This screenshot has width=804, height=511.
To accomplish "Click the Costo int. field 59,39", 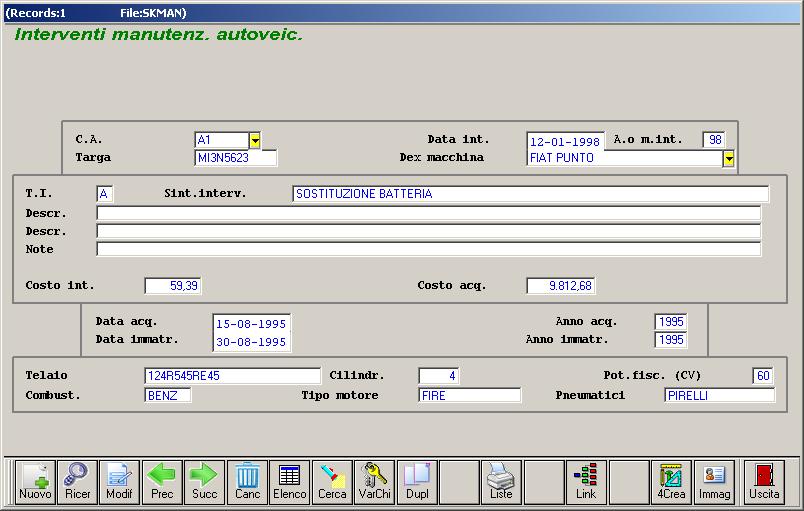I will [x=173, y=285].
